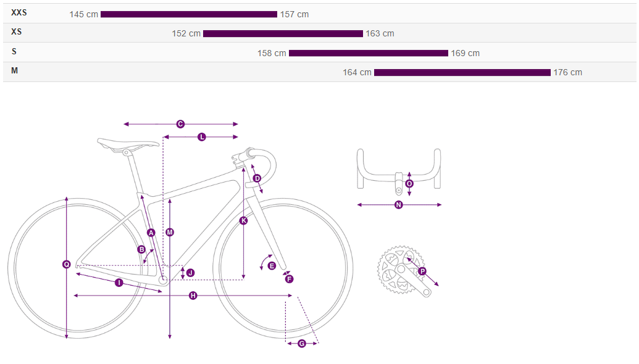The height and width of the screenshot is (364, 639).
Task: Select the H wheelbase marker
Action: (x=193, y=296)
